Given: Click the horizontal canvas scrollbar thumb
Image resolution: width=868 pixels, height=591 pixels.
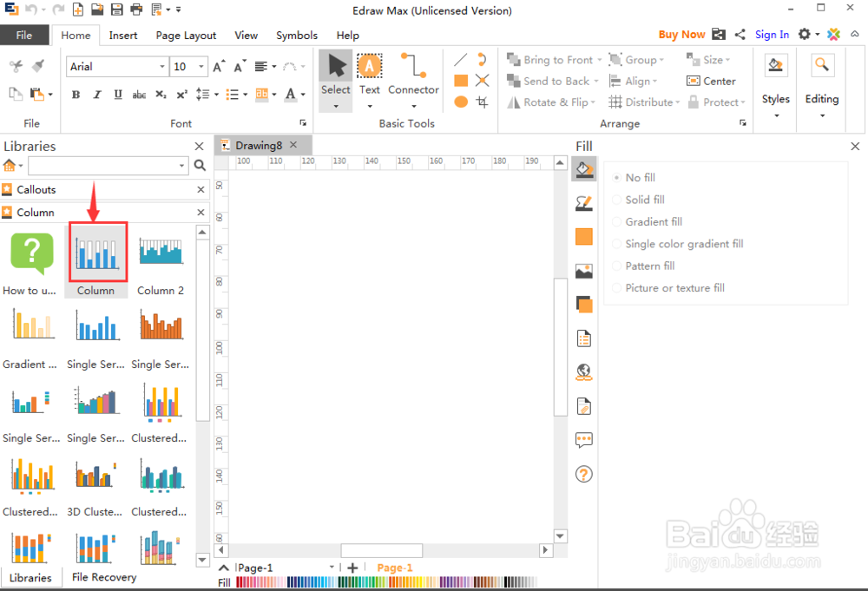Looking at the screenshot, I should pos(381,550).
